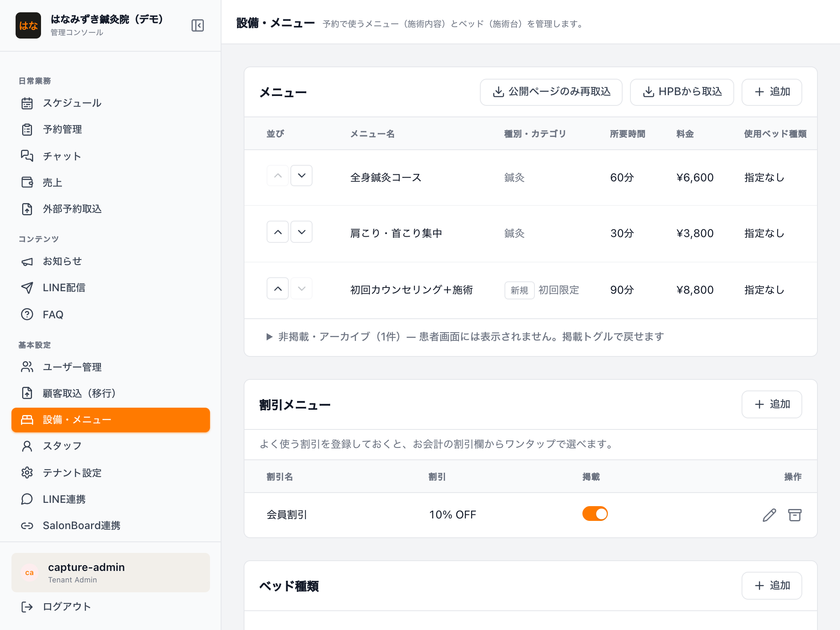This screenshot has height=630, width=840.
Task: Edit 会員割引 with the pencil icon
Action: pos(769,515)
